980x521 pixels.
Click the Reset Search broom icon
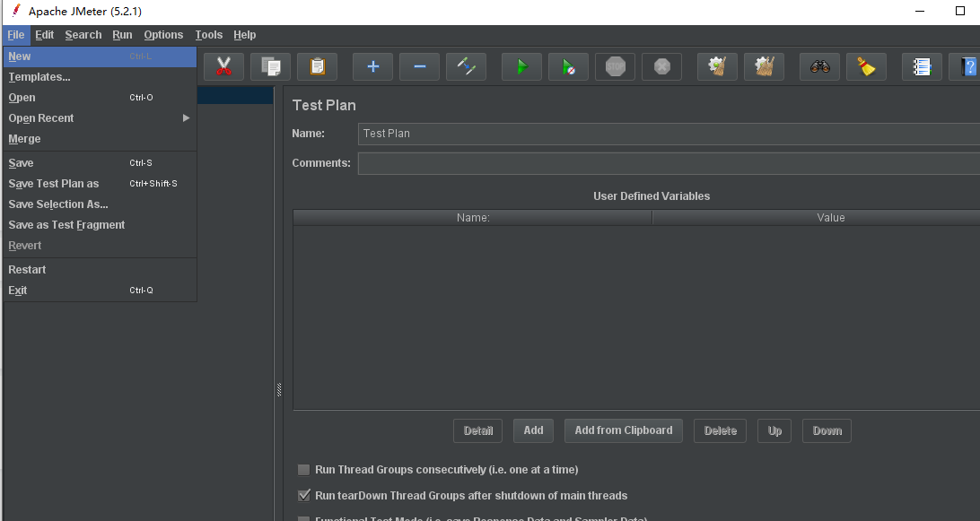pyautogui.click(x=866, y=66)
